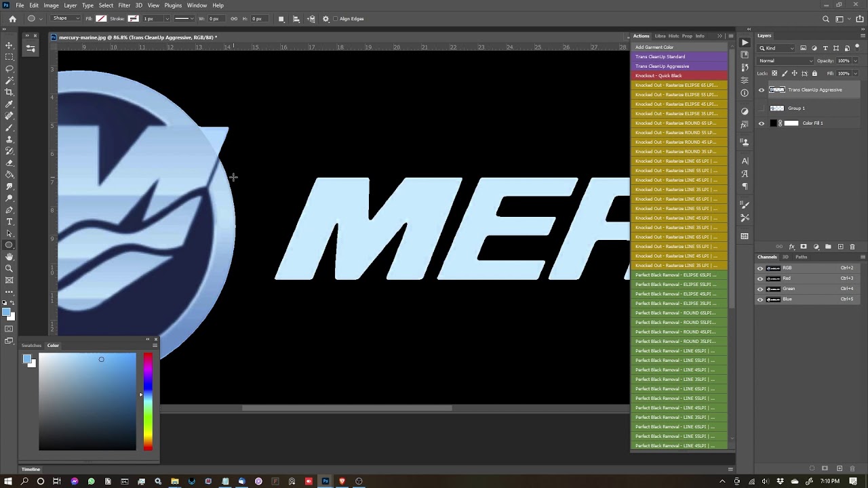
Task: Select the Path Selection tool
Action: pos(9,233)
